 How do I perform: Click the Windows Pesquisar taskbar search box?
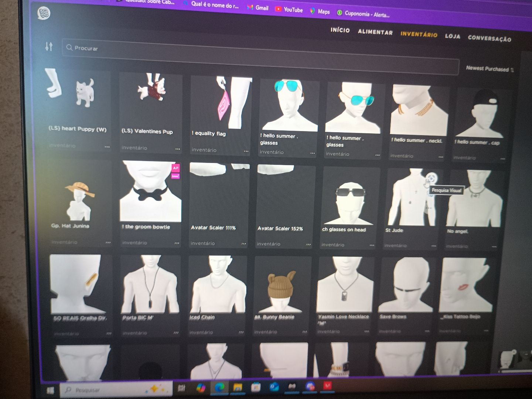coord(116,390)
